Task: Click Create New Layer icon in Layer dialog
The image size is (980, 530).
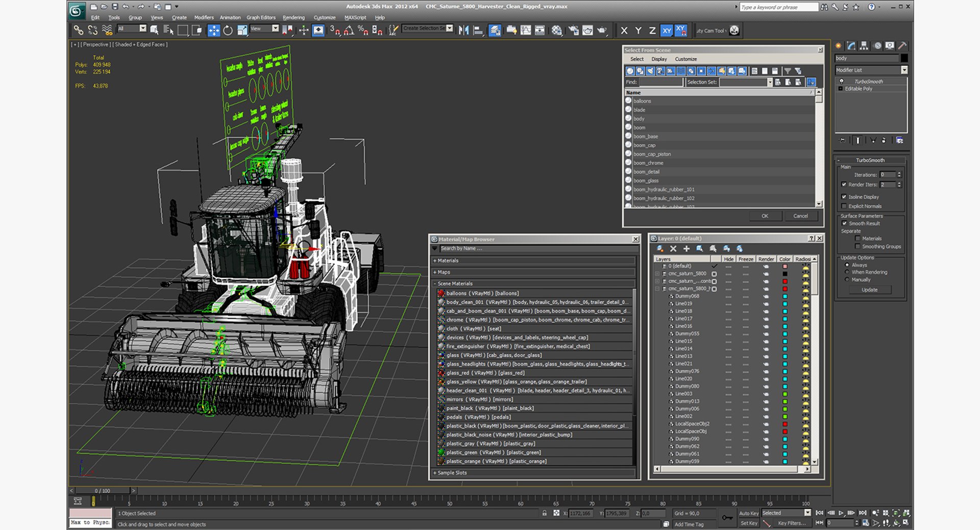Action: pyautogui.click(x=660, y=249)
